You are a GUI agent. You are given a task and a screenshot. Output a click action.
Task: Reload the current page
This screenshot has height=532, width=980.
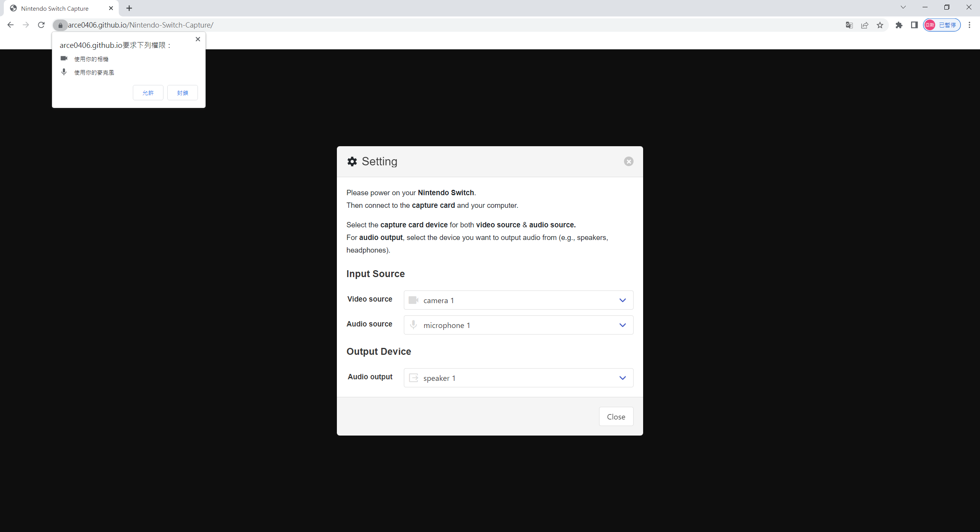[41, 25]
